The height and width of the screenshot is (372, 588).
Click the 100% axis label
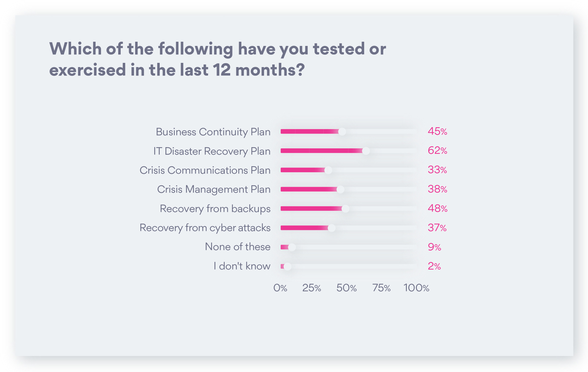[416, 288]
